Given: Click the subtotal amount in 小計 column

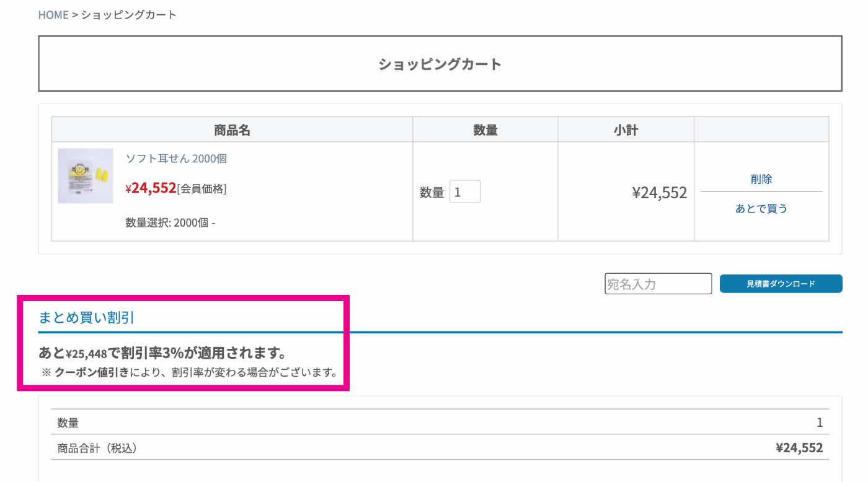Looking at the screenshot, I should [659, 193].
